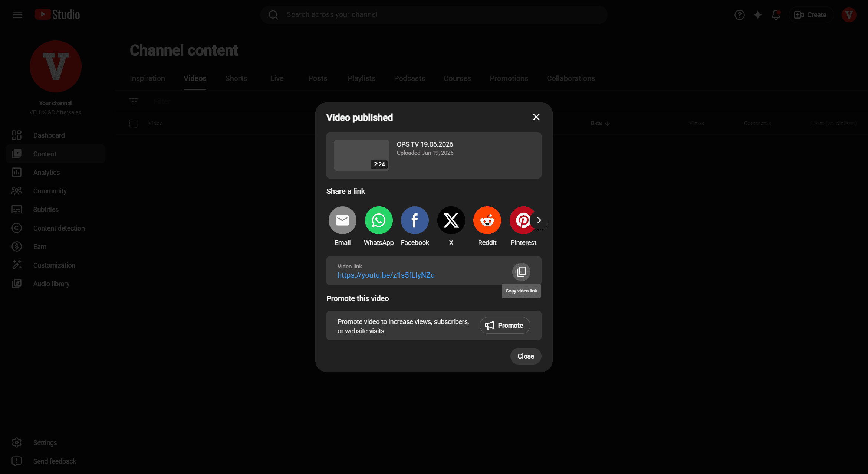868x474 pixels.
Task: Share the video on Reddit
Action: coord(487,220)
